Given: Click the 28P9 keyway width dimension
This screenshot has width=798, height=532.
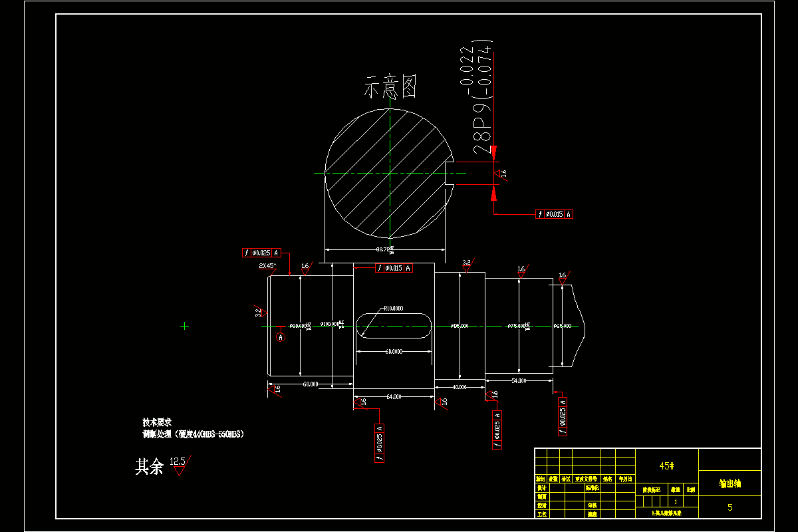Looking at the screenshot, I should point(482,96).
